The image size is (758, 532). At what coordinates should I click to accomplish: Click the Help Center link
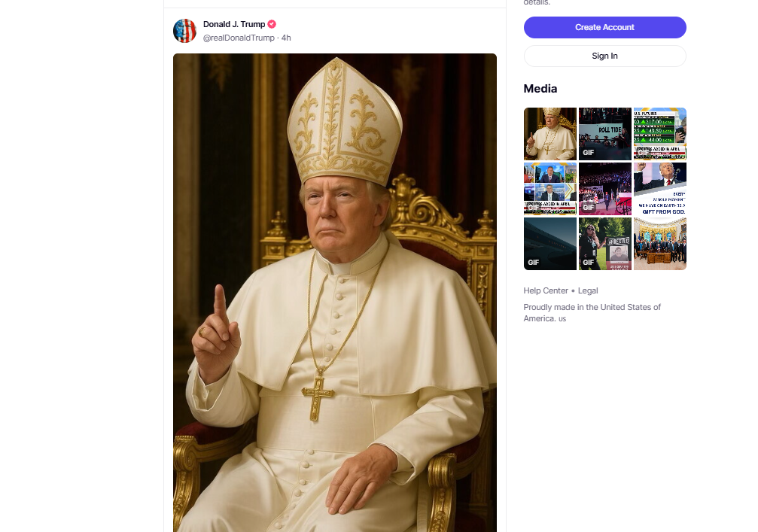click(546, 291)
